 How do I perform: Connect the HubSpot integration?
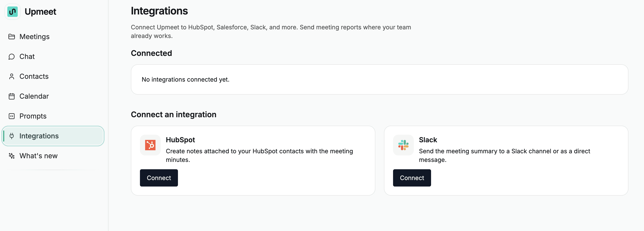[159, 178]
